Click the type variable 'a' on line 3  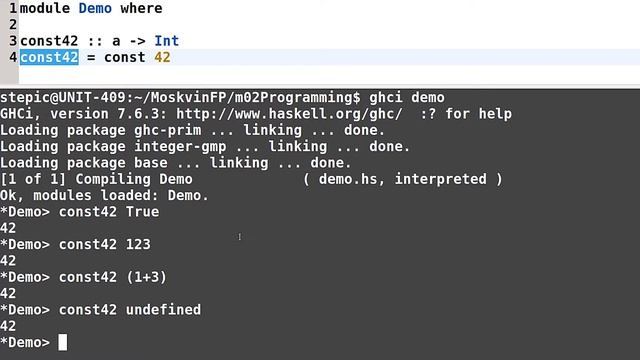pos(116,41)
